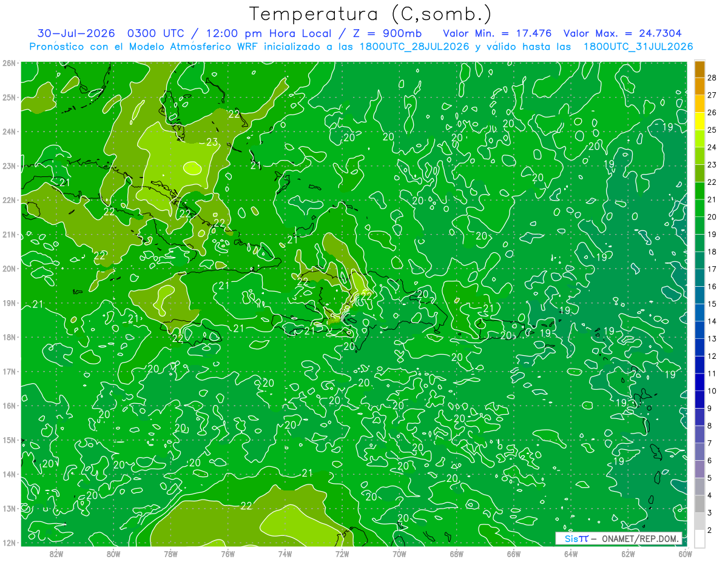Image resolution: width=728 pixels, height=562 pixels.
Task: Click the "ONAMET/REP.DOM." credit label
Action: pyautogui.click(x=640, y=538)
